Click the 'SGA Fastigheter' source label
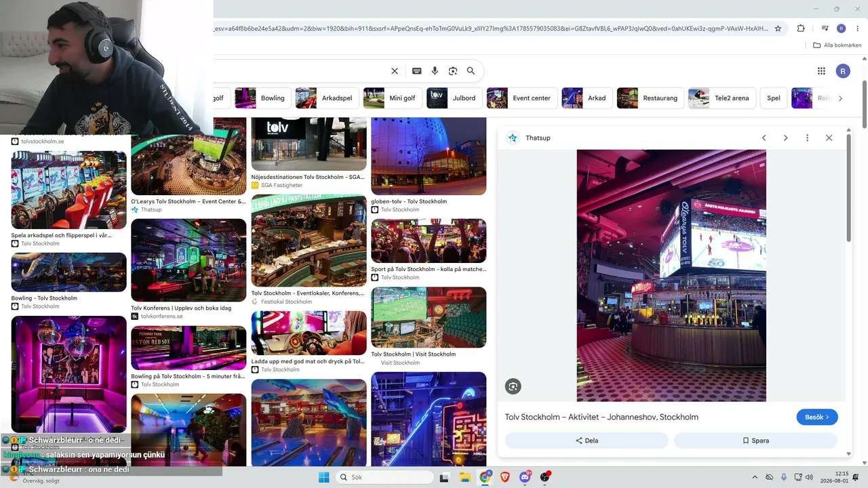 [281, 185]
